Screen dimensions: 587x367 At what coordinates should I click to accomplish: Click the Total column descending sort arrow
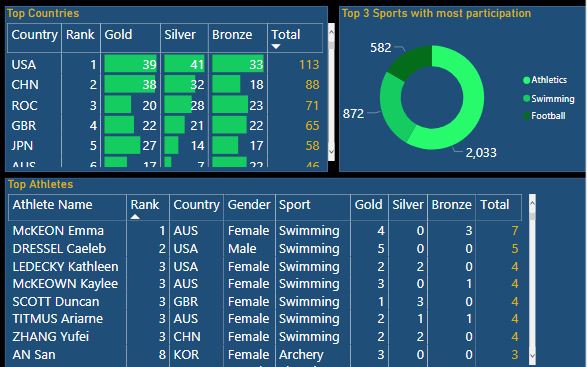(276, 46)
